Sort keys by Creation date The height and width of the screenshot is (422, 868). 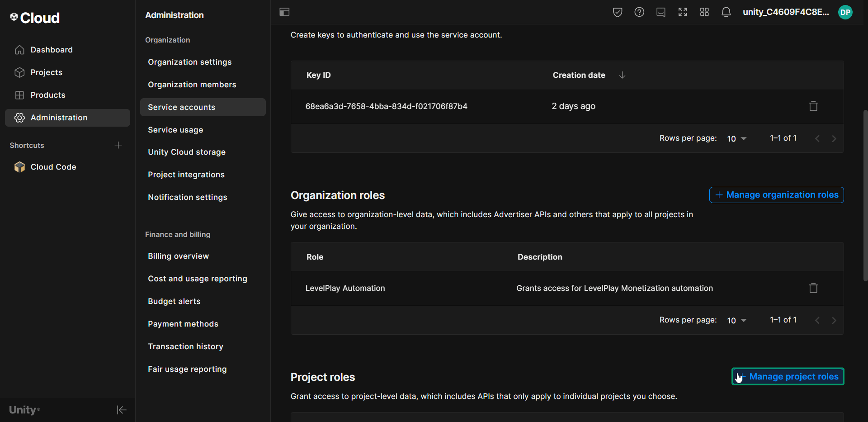pyautogui.click(x=579, y=75)
